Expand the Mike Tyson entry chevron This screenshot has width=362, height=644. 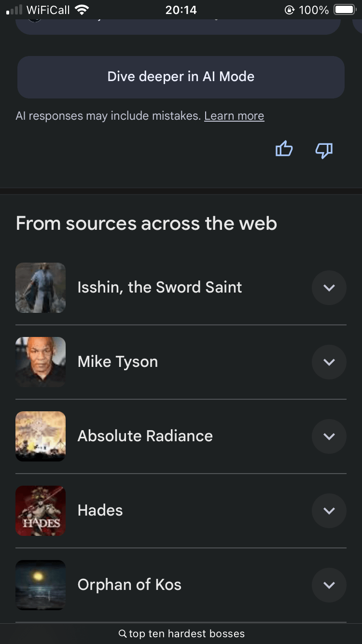tap(329, 362)
